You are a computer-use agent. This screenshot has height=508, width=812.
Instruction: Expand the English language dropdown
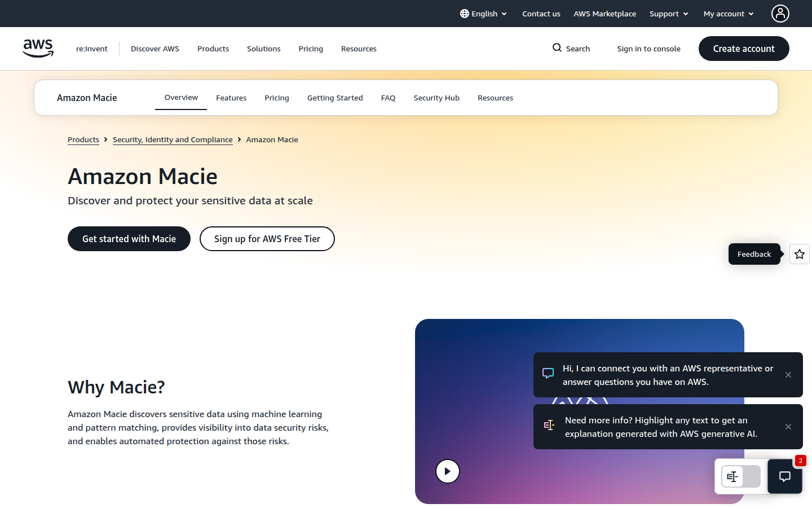tap(483, 14)
